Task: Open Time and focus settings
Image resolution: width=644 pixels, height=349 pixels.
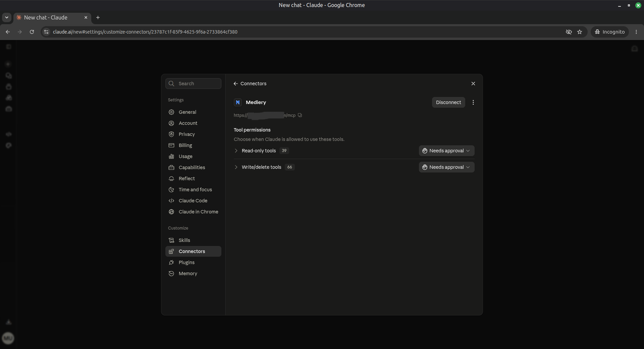Action: (193, 190)
